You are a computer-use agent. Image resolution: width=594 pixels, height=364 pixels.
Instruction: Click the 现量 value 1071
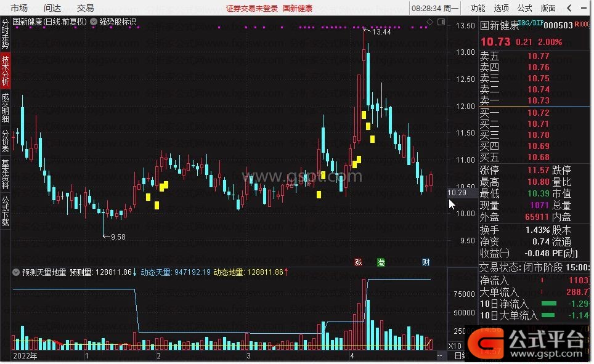tap(539, 205)
